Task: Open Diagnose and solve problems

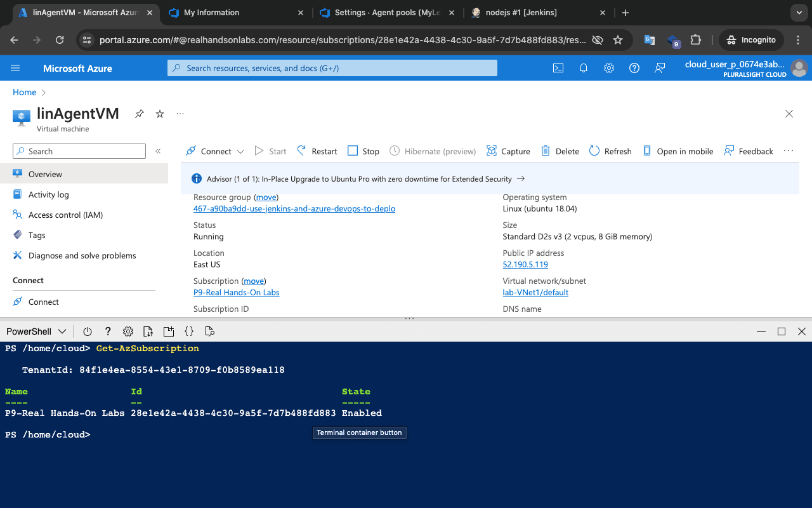Action: (x=84, y=255)
